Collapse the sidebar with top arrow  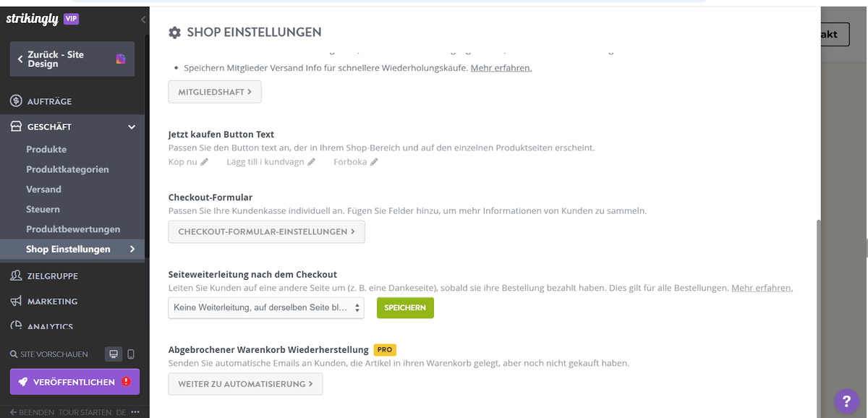pyautogui.click(x=143, y=20)
